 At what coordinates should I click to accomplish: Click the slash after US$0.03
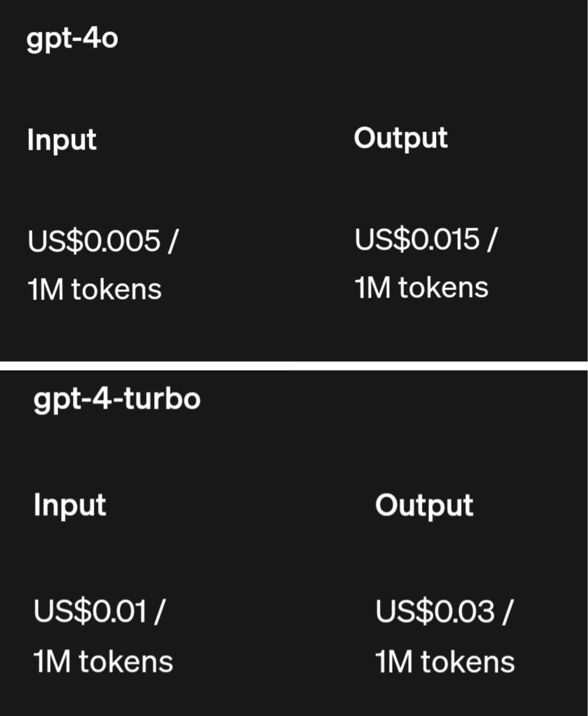[507, 611]
